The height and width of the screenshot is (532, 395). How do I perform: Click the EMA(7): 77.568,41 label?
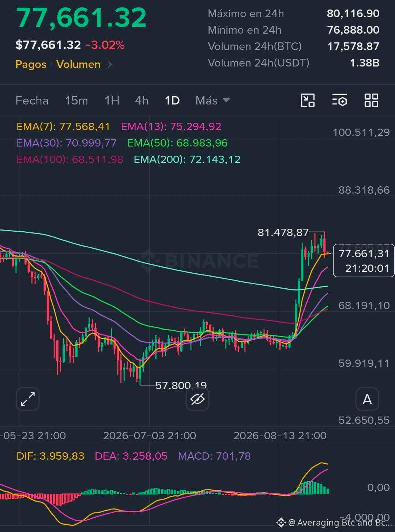[x=63, y=127]
